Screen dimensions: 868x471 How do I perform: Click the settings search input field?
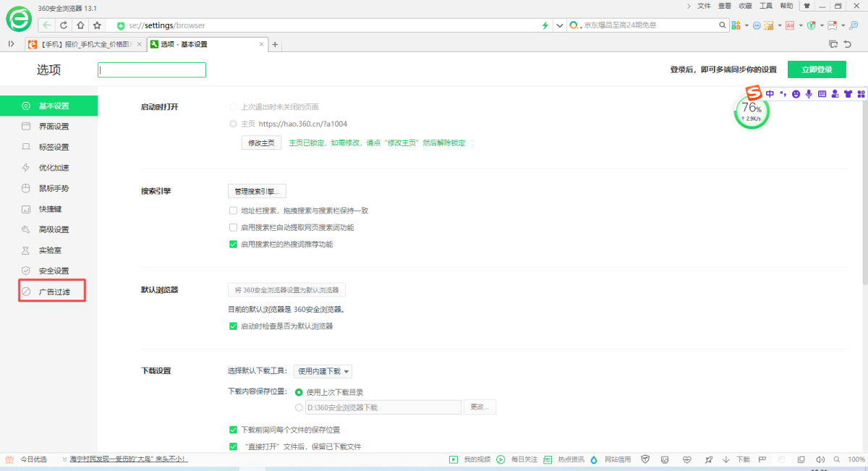point(152,70)
